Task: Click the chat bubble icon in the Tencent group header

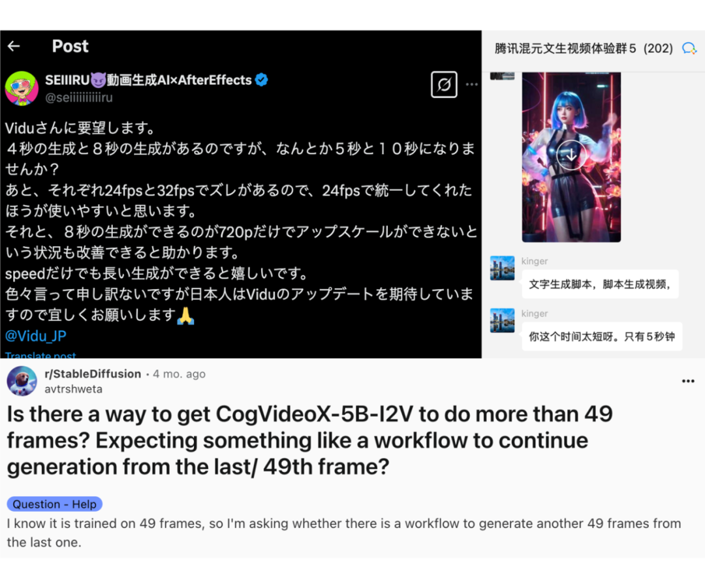Action: (689, 48)
